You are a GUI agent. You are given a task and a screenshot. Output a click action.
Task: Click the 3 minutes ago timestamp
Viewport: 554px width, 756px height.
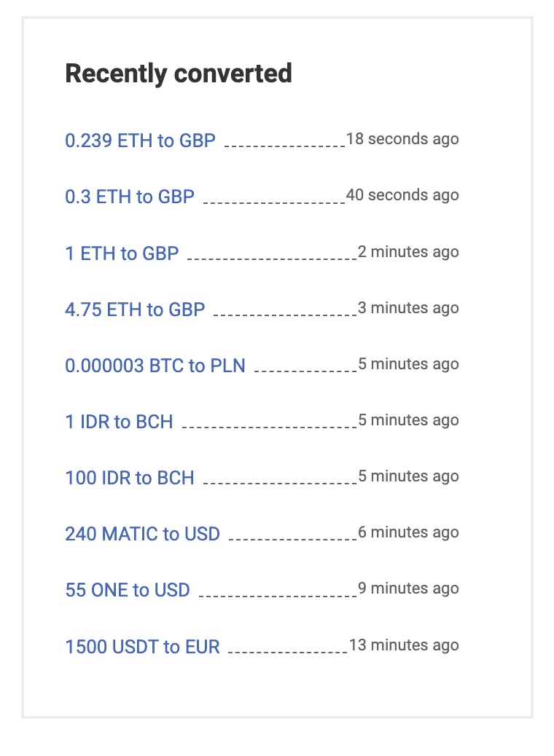coord(408,308)
